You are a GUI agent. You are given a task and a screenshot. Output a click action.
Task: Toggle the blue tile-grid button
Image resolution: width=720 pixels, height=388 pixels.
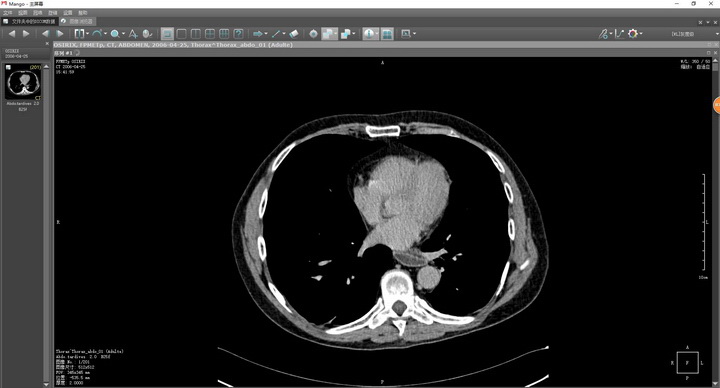pos(387,34)
